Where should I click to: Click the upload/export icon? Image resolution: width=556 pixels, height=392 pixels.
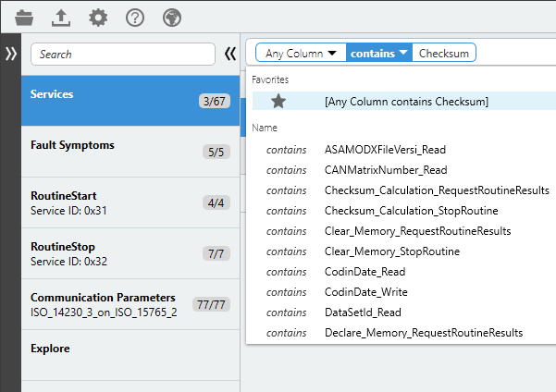[x=61, y=18]
